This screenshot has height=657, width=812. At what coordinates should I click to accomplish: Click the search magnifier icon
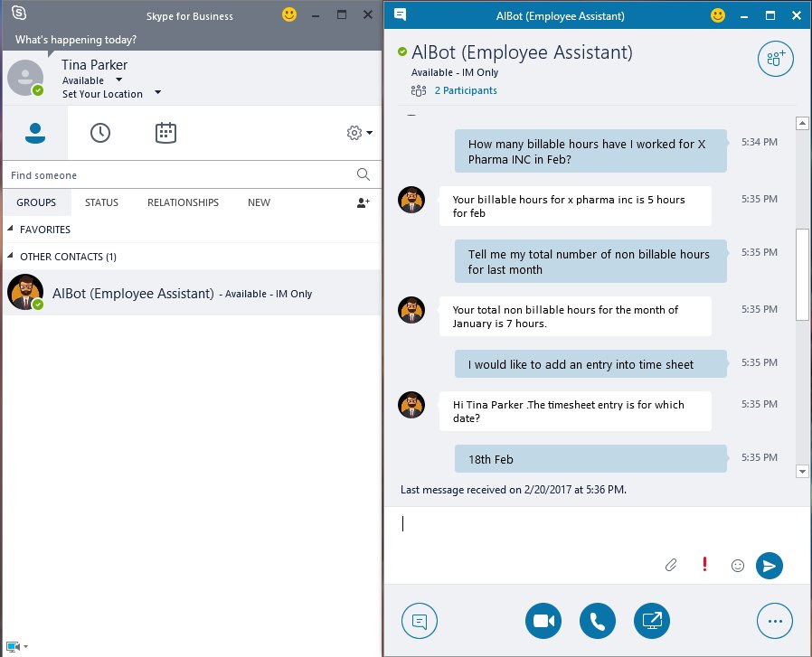363,174
